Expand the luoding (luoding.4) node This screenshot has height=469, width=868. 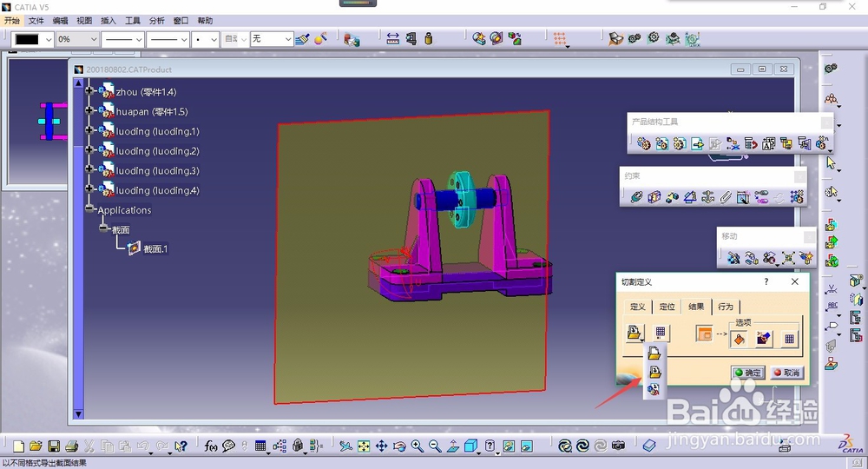[89, 188]
